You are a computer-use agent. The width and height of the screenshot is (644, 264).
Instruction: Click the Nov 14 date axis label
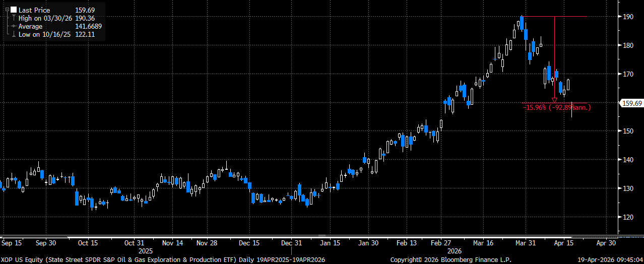173,242
